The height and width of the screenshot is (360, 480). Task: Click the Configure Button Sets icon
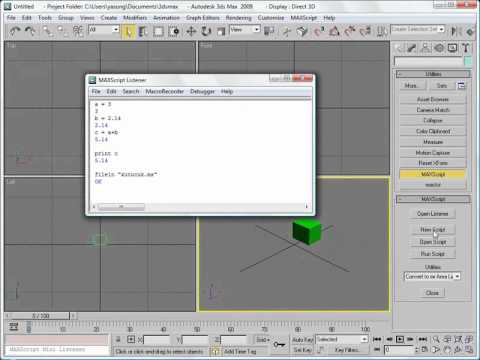coord(461,86)
